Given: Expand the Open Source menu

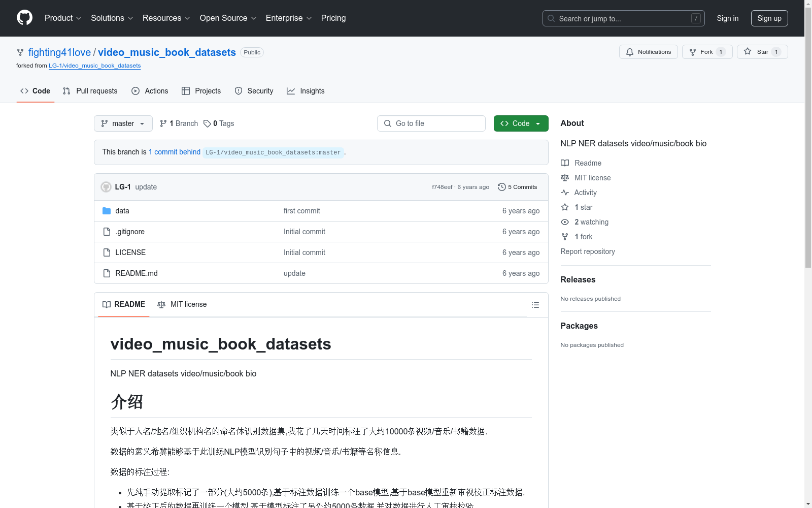Looking at the screenshot, I should click(228, 18).
